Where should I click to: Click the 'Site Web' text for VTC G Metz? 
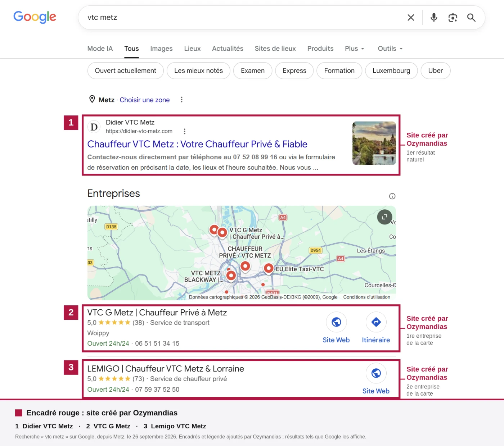coord(336,340)
